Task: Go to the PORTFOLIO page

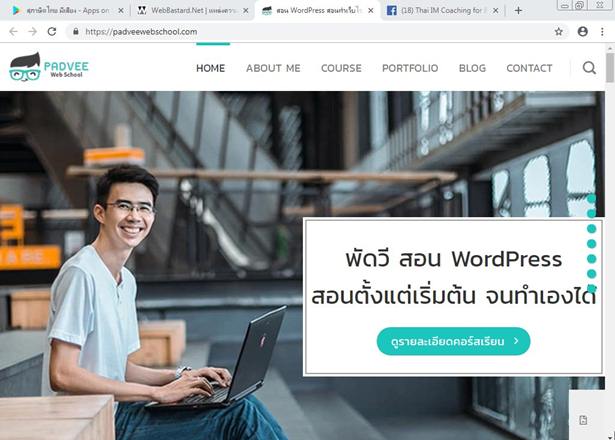Action: tap(410, 68)
